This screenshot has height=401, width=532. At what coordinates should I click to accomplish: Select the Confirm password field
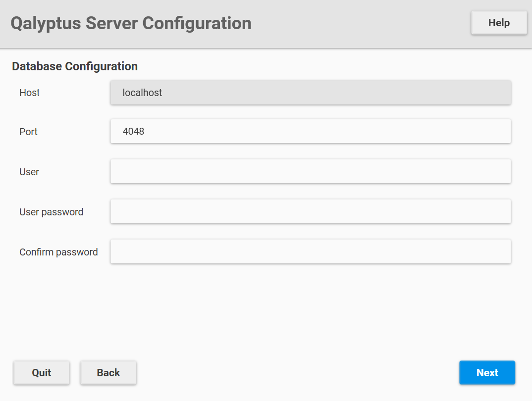click(310, 251)
